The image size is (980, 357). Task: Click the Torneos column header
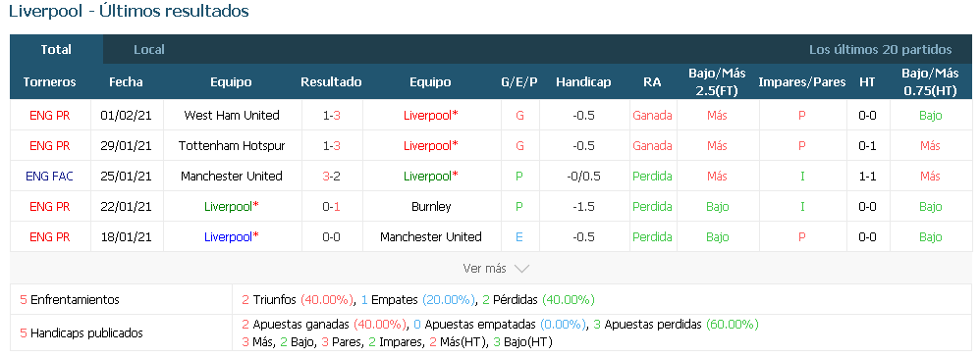pos(49,82)
